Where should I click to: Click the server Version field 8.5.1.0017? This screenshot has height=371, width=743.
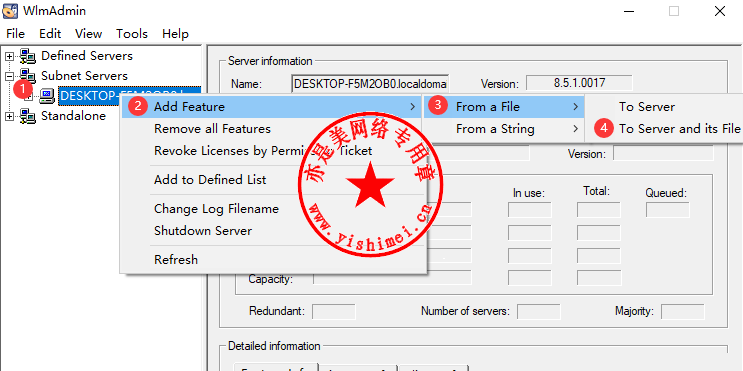click(x=579, y=83)
